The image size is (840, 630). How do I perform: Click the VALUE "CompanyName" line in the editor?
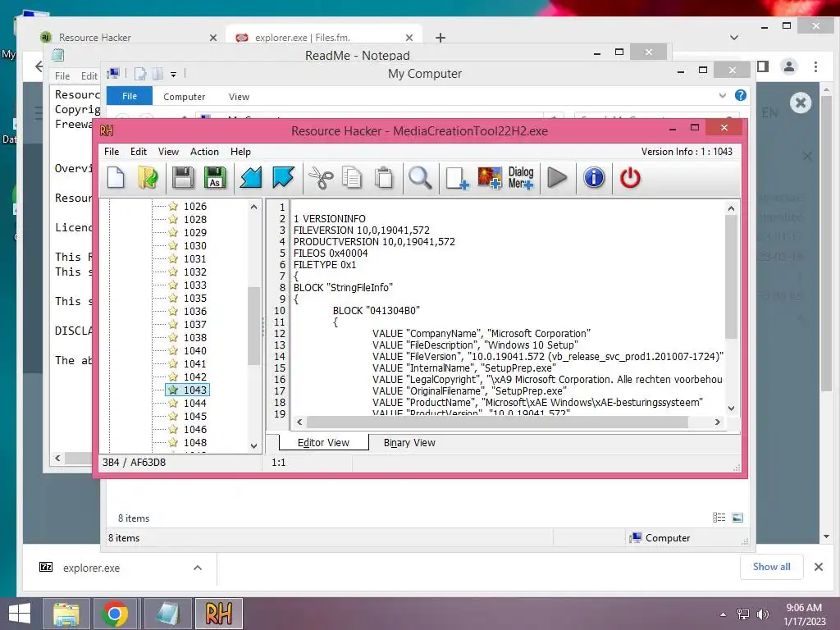pos(481,333)
